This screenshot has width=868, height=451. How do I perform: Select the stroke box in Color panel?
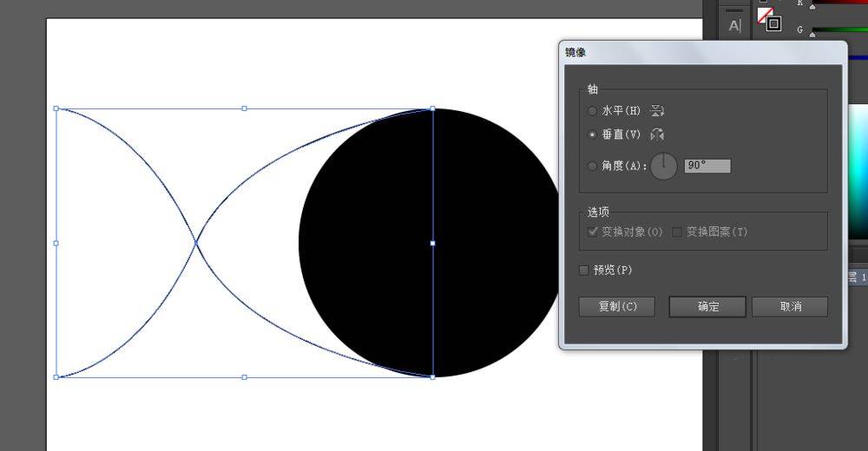tap(773, 23)
